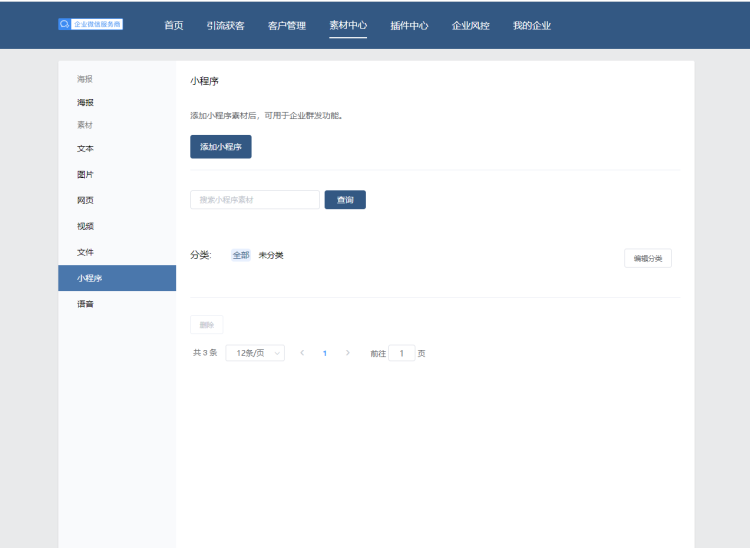This screenshot has width=750, height=548.
Task: Open the 12条/页 page size dropdown
Action: point(255,353)
